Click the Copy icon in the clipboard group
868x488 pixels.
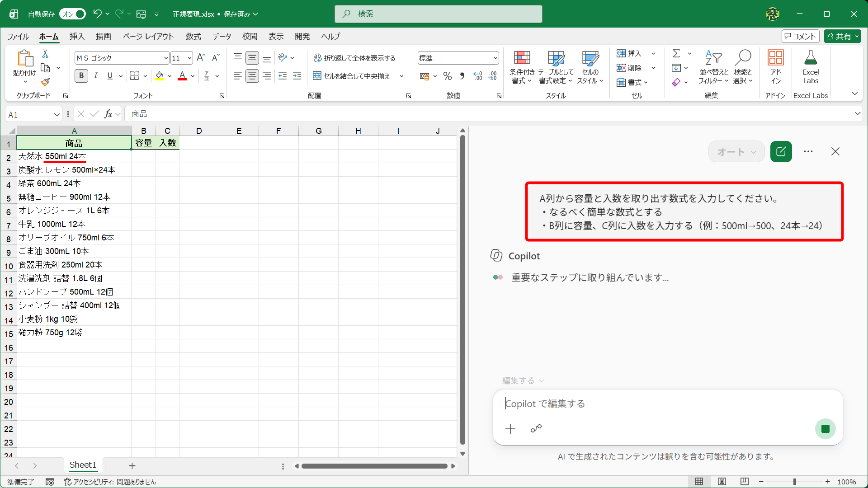45,68
